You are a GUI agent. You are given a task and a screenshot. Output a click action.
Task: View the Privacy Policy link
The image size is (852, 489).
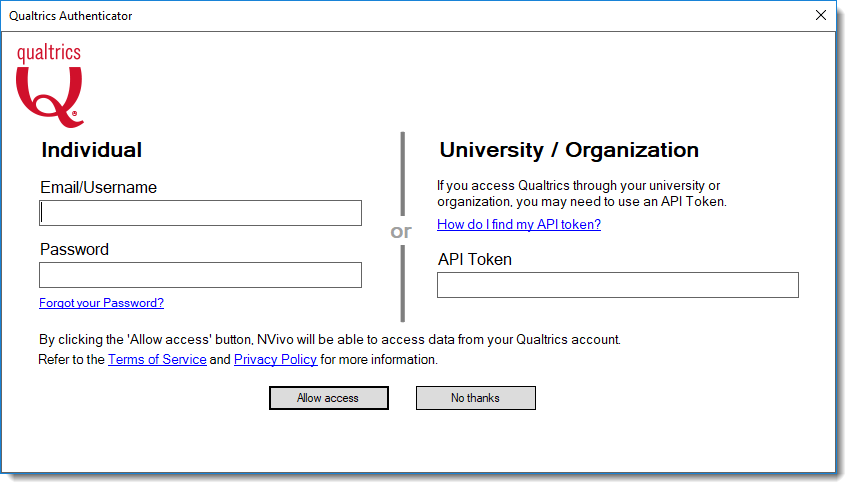pyautogui.click(x=275, y=360)
